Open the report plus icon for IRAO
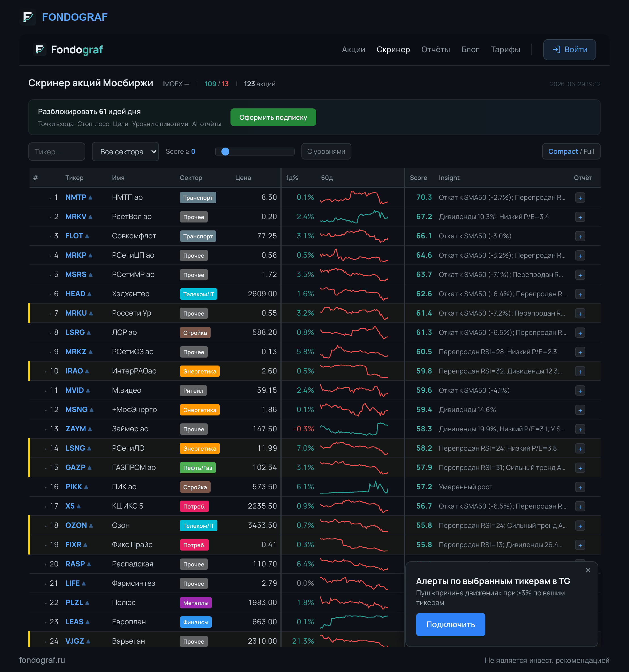The height and width of the screenshot is (672, 629). [x=580, y=371]
